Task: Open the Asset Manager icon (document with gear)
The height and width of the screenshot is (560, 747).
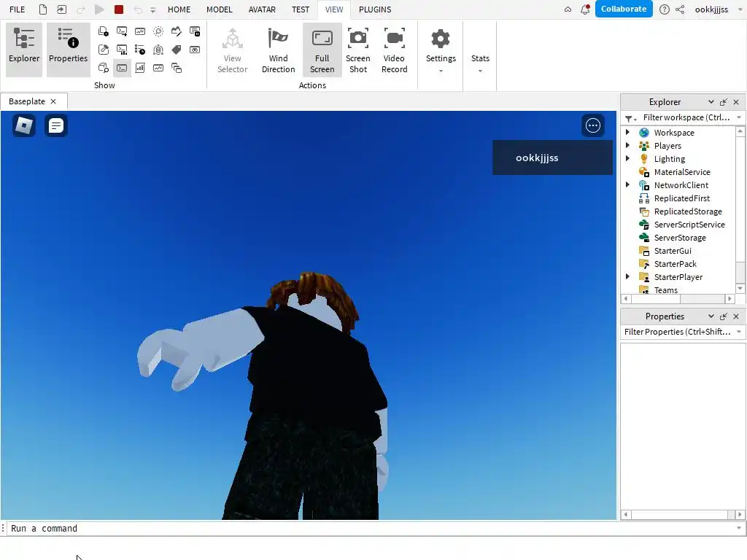Action: pos(104,31)
